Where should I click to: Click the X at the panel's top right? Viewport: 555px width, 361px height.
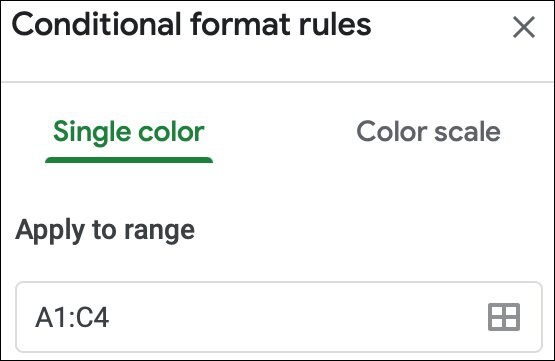[524, 27]
